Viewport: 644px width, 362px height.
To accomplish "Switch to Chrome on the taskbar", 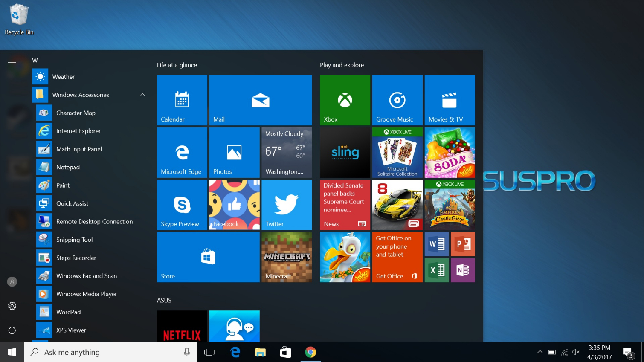I will click(x=310, y=352).
